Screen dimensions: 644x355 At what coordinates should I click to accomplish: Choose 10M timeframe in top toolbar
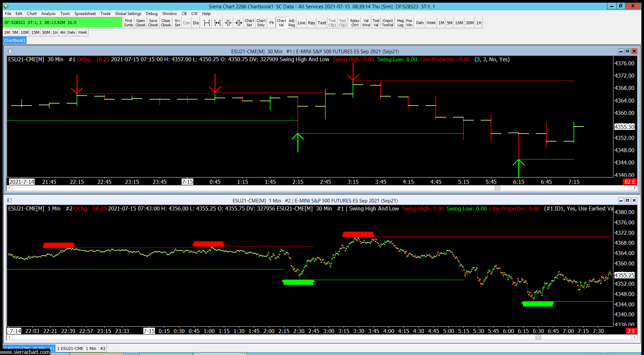[459, 23]
